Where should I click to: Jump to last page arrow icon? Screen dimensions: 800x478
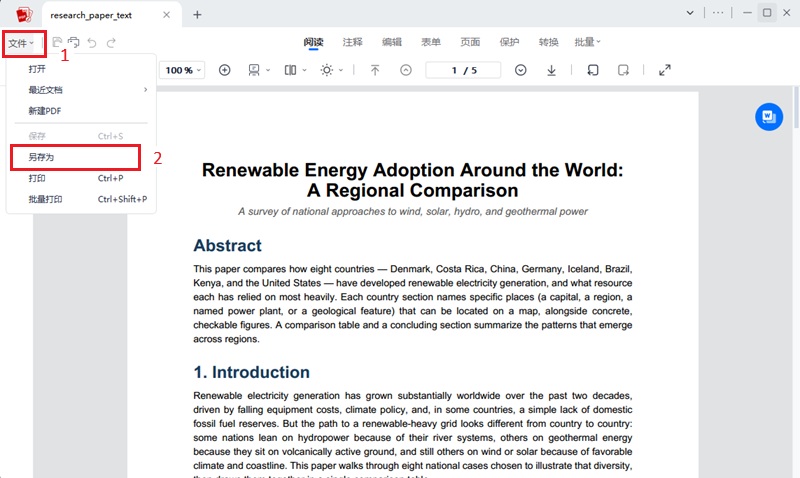click(552, 70)
